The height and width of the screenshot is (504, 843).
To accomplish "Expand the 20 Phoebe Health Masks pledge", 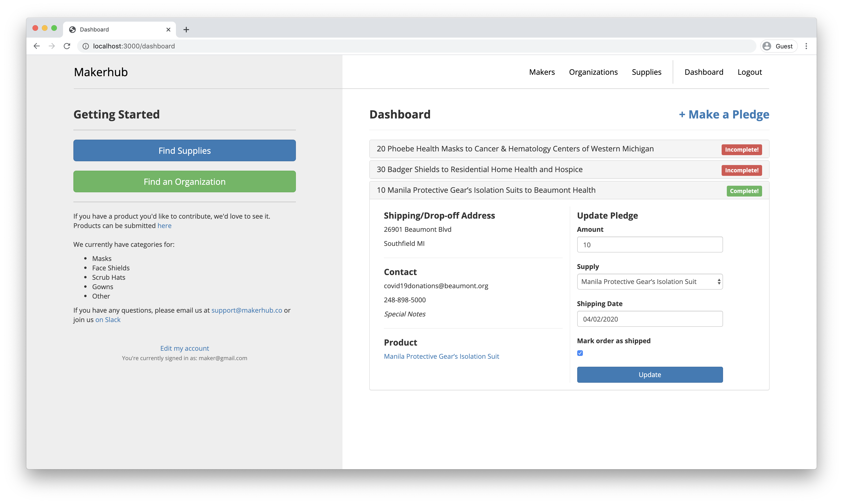I will 515,149.
